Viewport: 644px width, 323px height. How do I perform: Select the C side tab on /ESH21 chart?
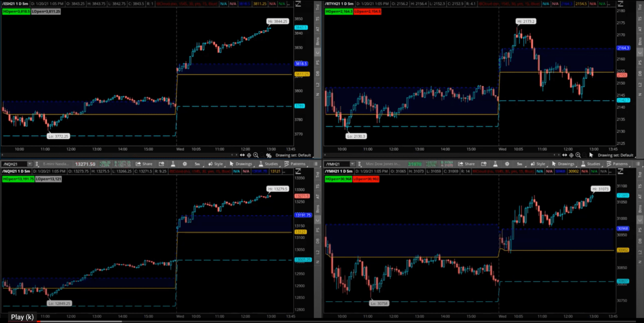[x=318, y=53]
